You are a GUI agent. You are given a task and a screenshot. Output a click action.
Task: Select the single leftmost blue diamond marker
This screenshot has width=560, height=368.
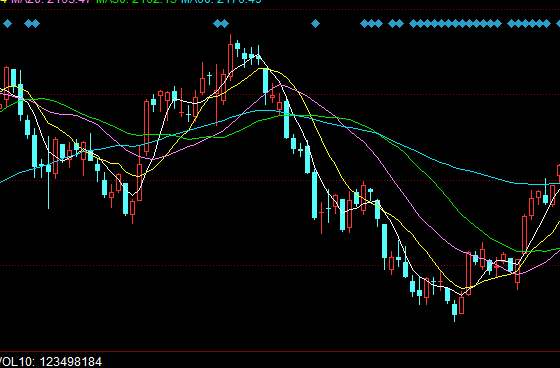(x=8, y=24)
